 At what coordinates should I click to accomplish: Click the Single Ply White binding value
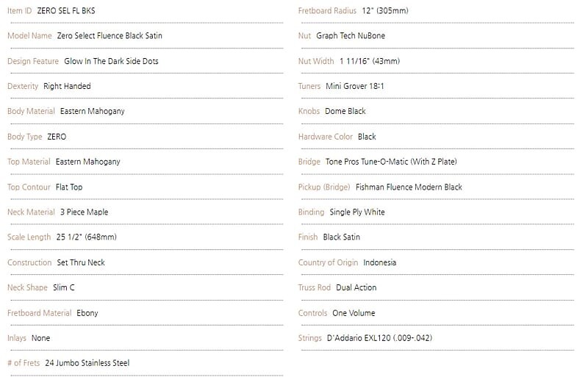[357, 212]
